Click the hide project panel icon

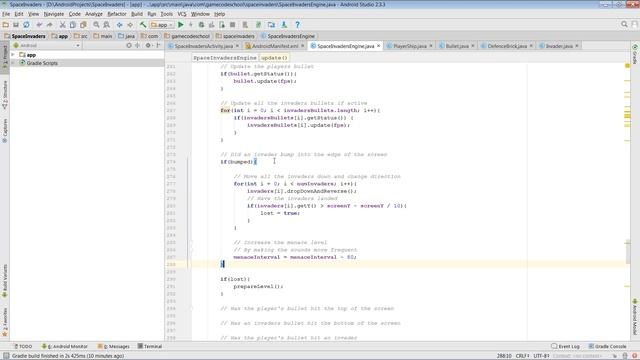pyautogui.click(x=158, y=45)
